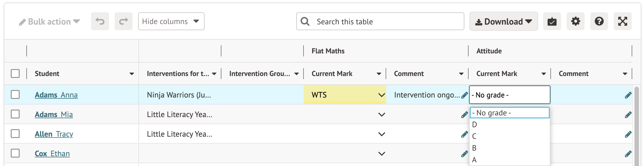Click the calendar checkmark icon

552,21
